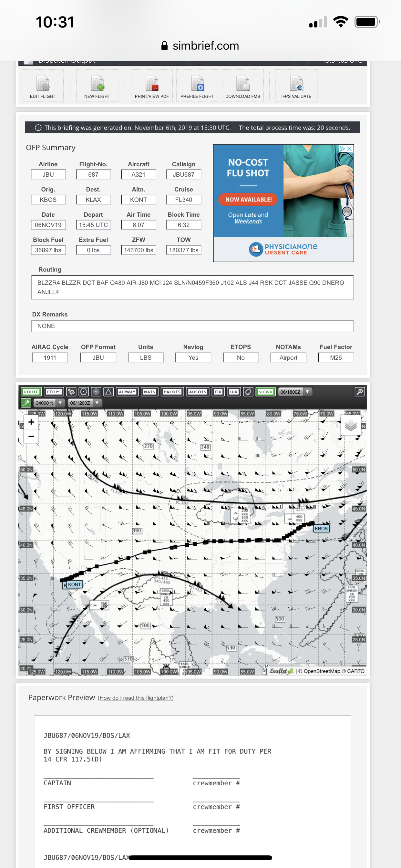Click the Dest. field KLAX
This screenshot has width=401, height=868.
coord(93,200)
